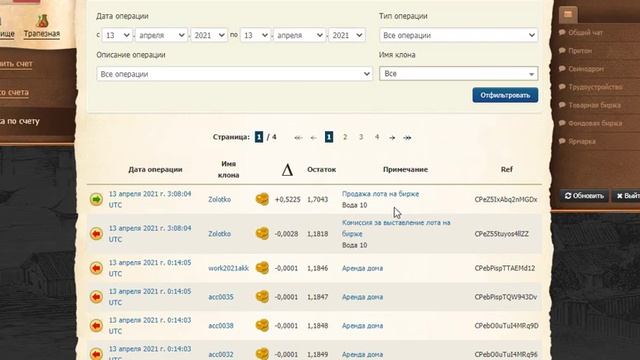The width and height of the screenshot is (640, 360).
Task: Click gold coins icon in +0,5225 row
Action: [262, 199]
